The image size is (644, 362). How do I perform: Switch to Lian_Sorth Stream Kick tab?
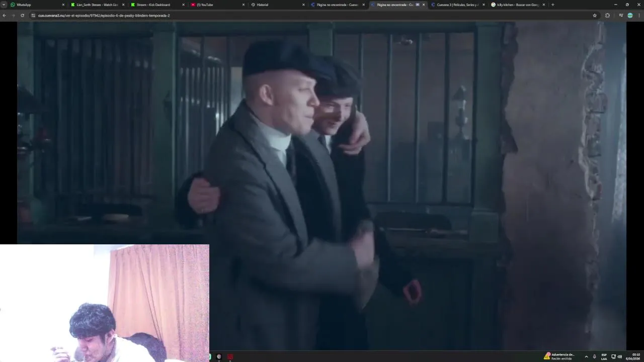[98, 5]
